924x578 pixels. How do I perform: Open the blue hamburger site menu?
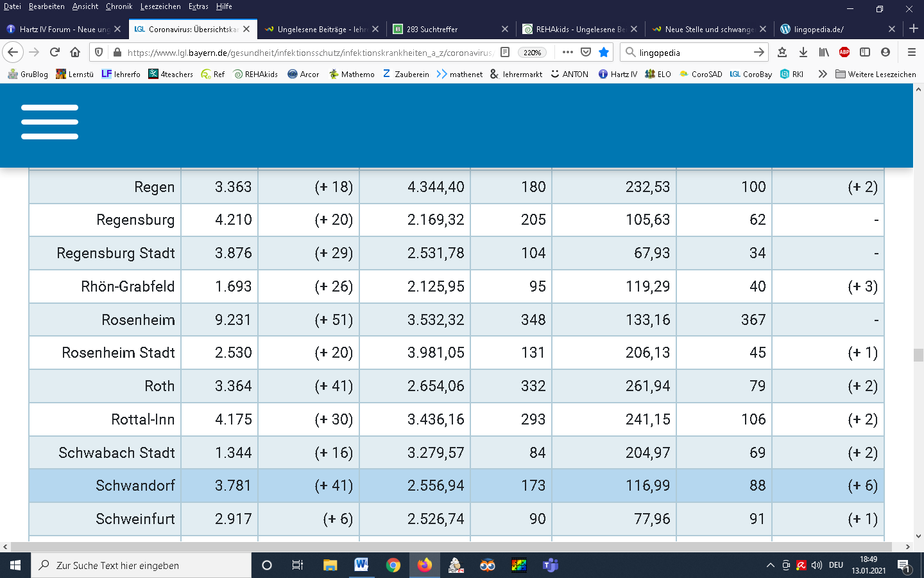tap(49, 122)
